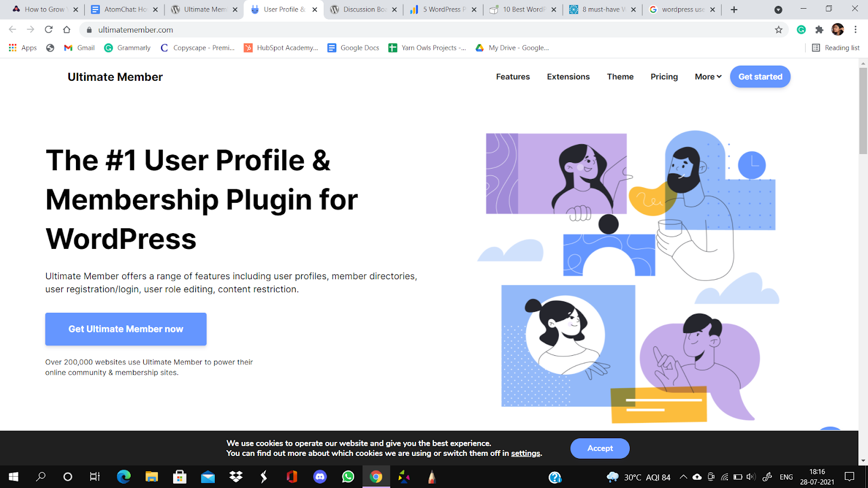868x488 pixels.
Task: Open the Features menu item
Action: pos(513,76)
